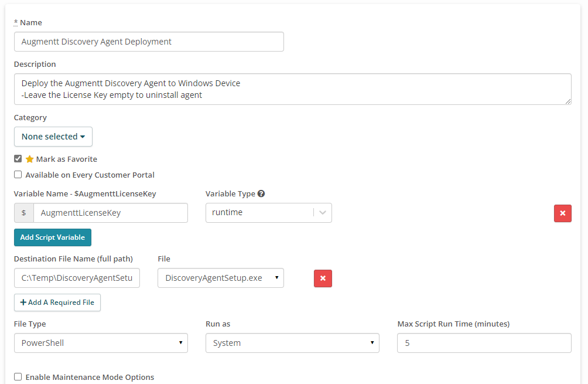Open the File Type PowerShell dropdown
The width and height of the screenshot is (588, 384).
pos(101,343)
